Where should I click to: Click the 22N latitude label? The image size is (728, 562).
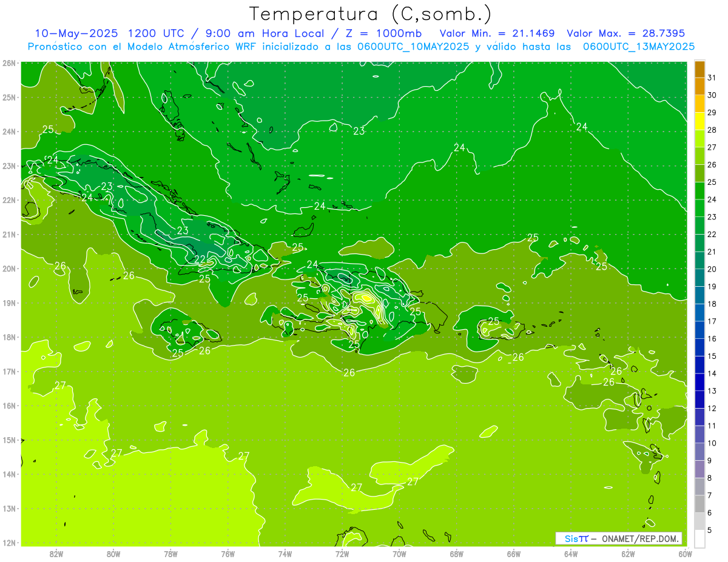click(9, 200)
